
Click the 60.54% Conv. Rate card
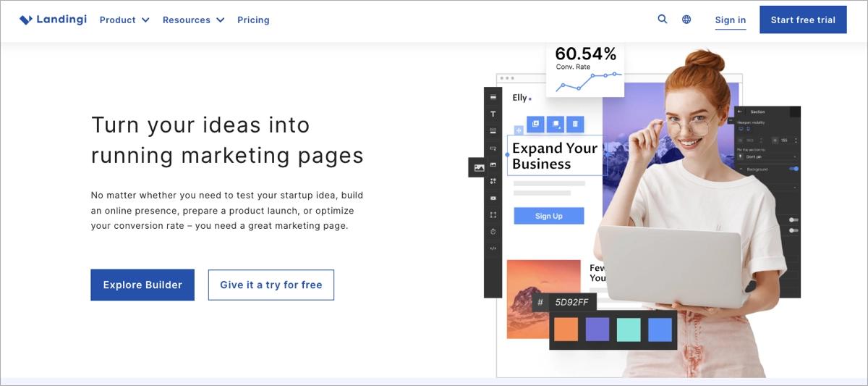585,70
